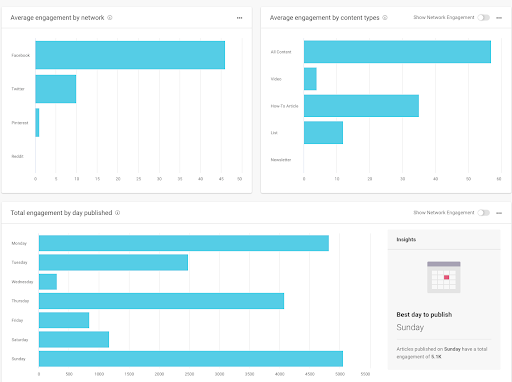Click the How To Article axis label

tap(284, 106)
